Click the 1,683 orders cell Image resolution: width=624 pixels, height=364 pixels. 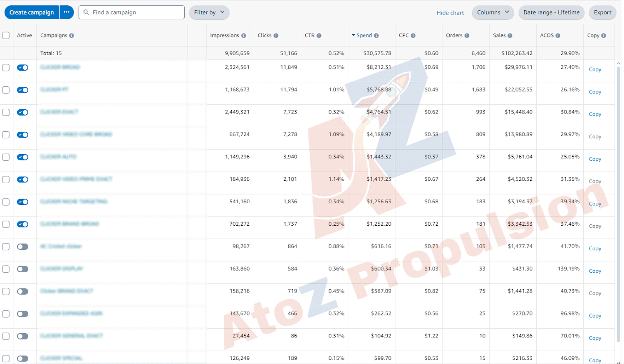[478, 90]
